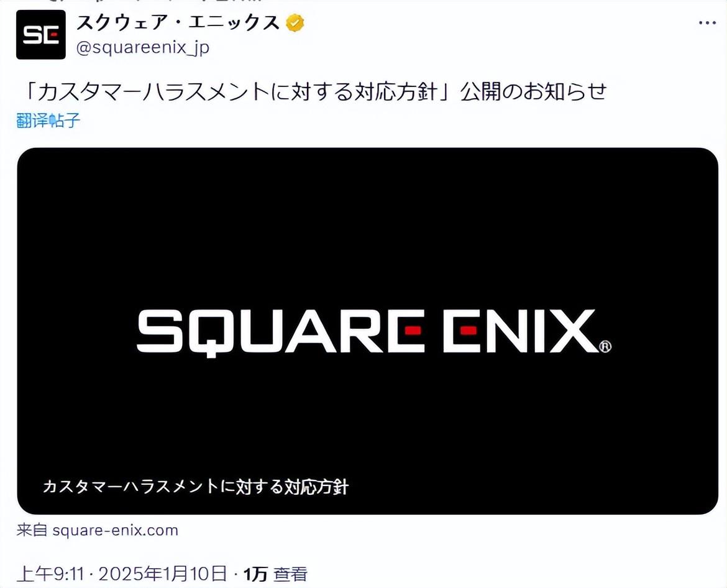Click the 上午9:11 post timestamp

click(x=50, y=574)
